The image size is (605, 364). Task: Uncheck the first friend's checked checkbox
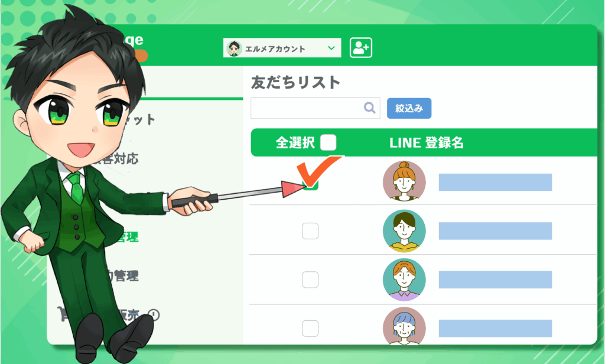(x=310, y=182)
